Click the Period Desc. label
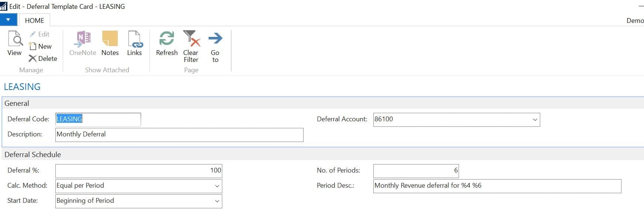This screenshot has width=644, height=219. [335, 185]
